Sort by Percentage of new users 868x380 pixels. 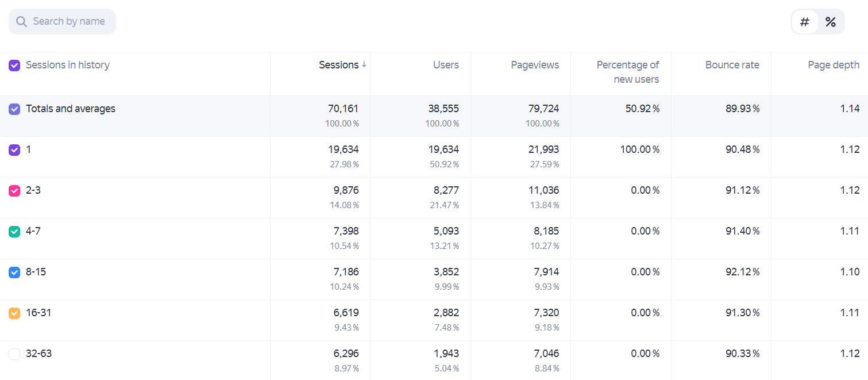click(628, 72)
